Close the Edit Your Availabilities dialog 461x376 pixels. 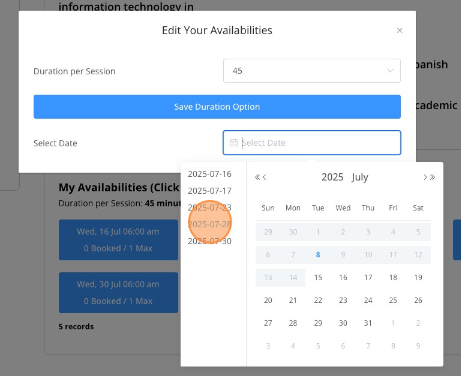coord(399,30)
